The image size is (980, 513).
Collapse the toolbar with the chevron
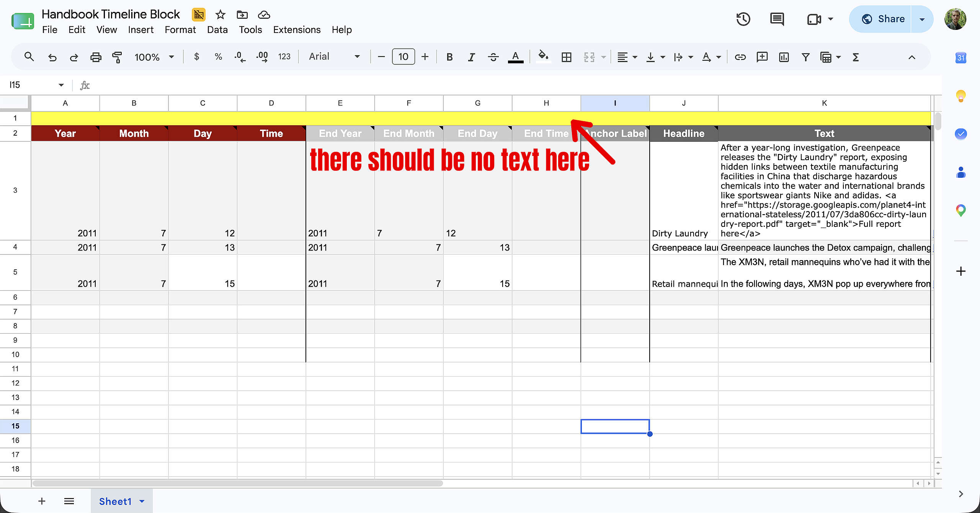[912, 57]
